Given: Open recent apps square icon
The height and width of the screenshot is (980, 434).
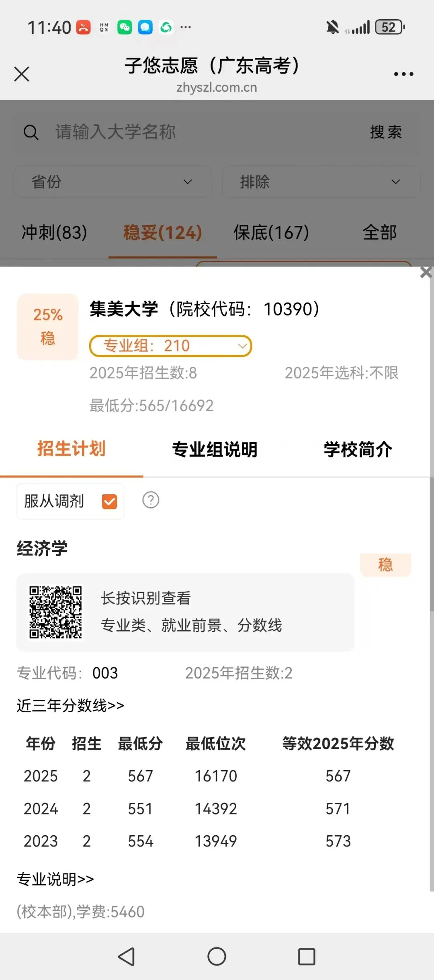Looking at the screenshot, I should tap(307, 957).
